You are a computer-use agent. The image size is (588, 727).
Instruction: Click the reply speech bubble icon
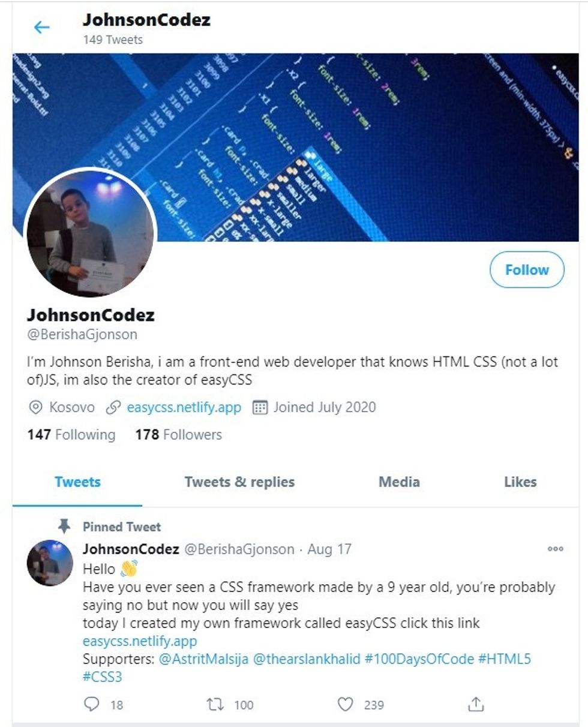91,704
